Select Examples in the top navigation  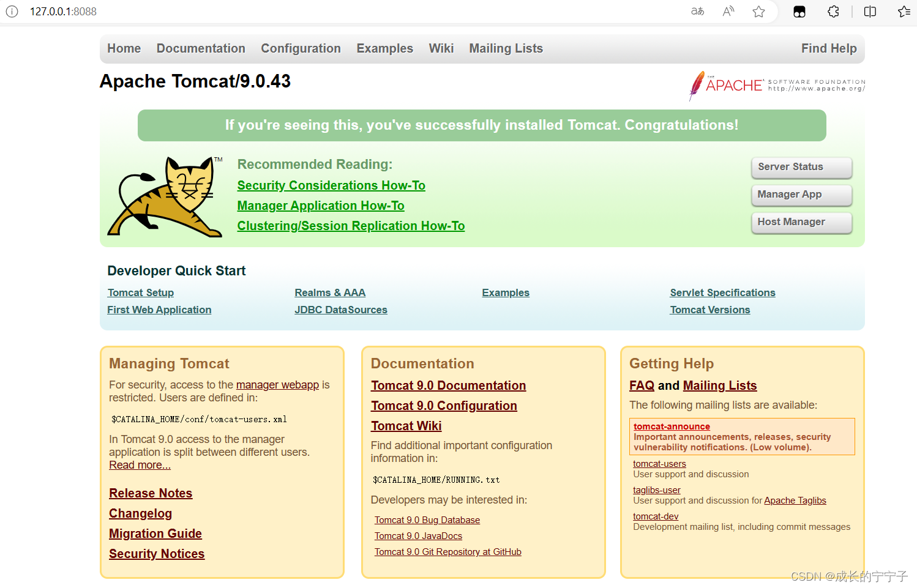tap(385, 48)
